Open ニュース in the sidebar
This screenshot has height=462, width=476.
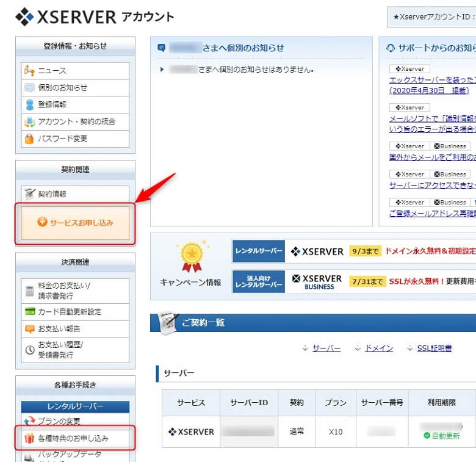tap(75, 71)
